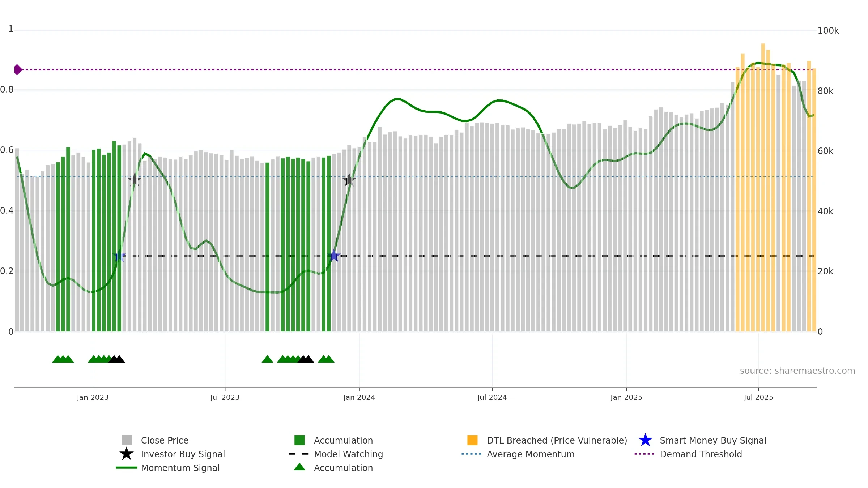Click the Jan 2024 axis label
The image size is (868, 488).
pos(359,398)
